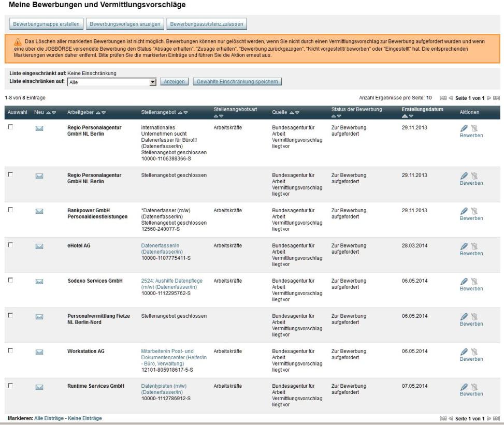
Task: Open the 'Datentypisten (m/w)' job offer link
Action: coord(157,386)
